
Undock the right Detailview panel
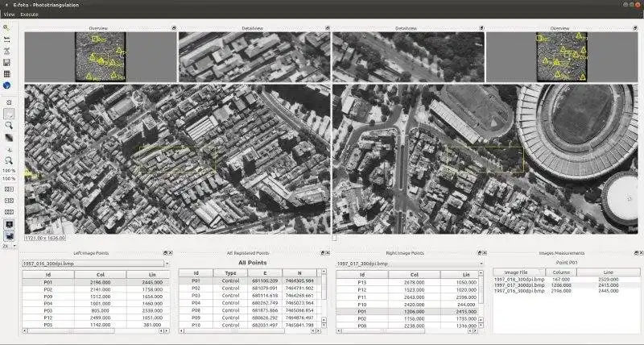[x=481, y=28]
